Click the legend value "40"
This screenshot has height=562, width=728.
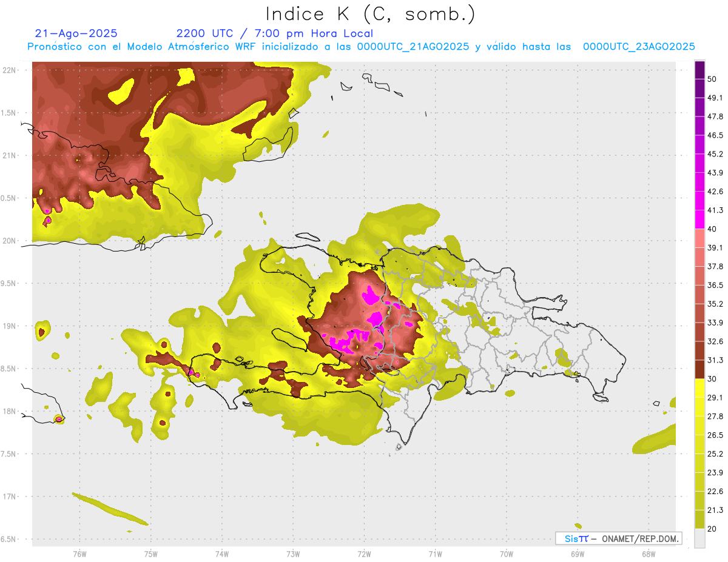point(713,229)
